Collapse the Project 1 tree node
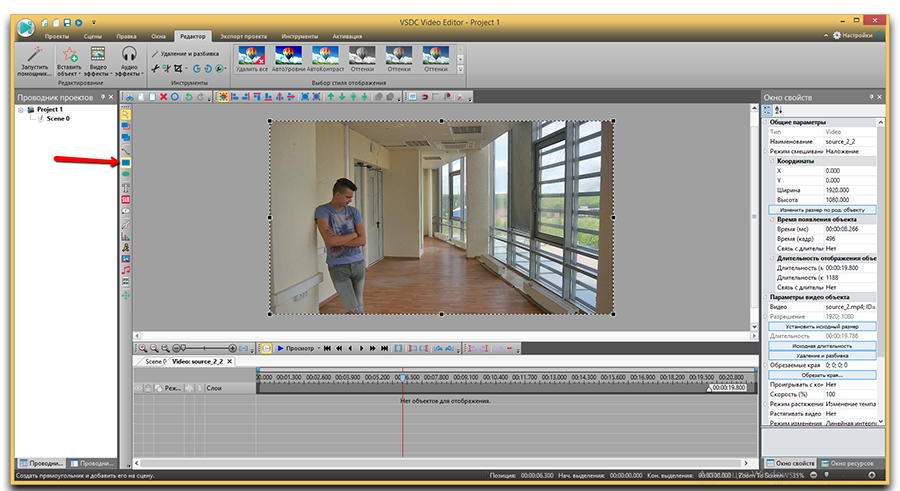Viewport: 900px width, 491px height. (x=21, y=110)
